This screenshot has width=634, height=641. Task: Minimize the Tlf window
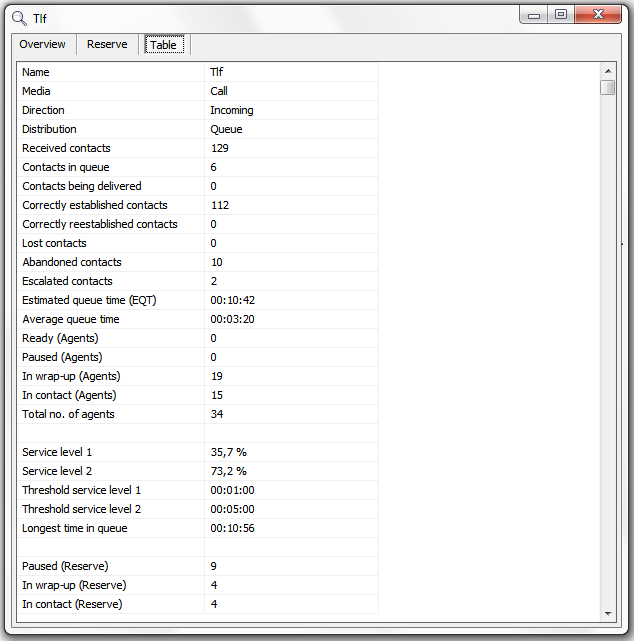(535, 15)
